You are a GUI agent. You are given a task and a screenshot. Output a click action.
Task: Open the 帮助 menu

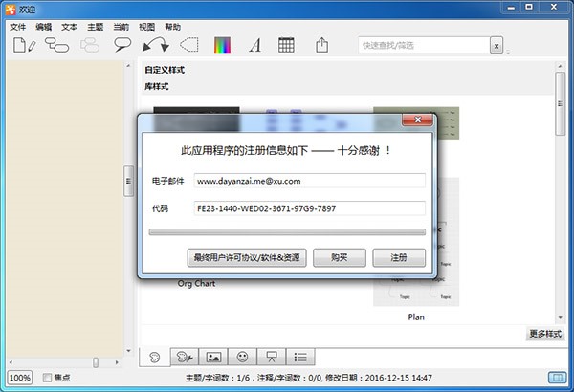(x=173, y=27)
